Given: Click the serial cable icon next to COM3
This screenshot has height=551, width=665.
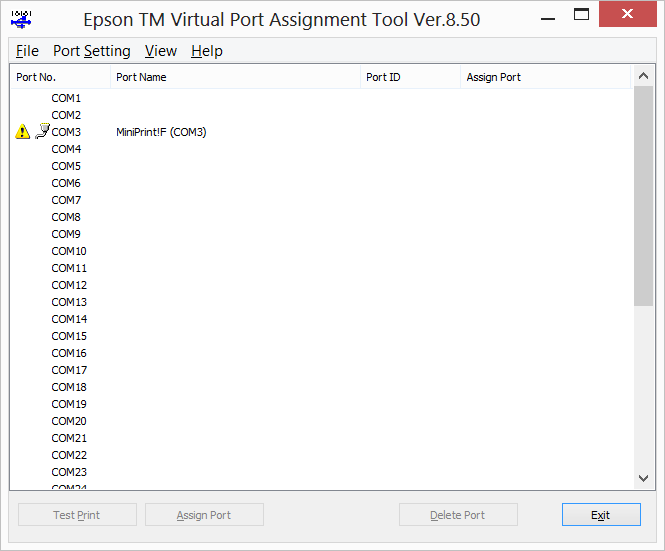Looking at the screenshot, I should (x=42, y=131).
